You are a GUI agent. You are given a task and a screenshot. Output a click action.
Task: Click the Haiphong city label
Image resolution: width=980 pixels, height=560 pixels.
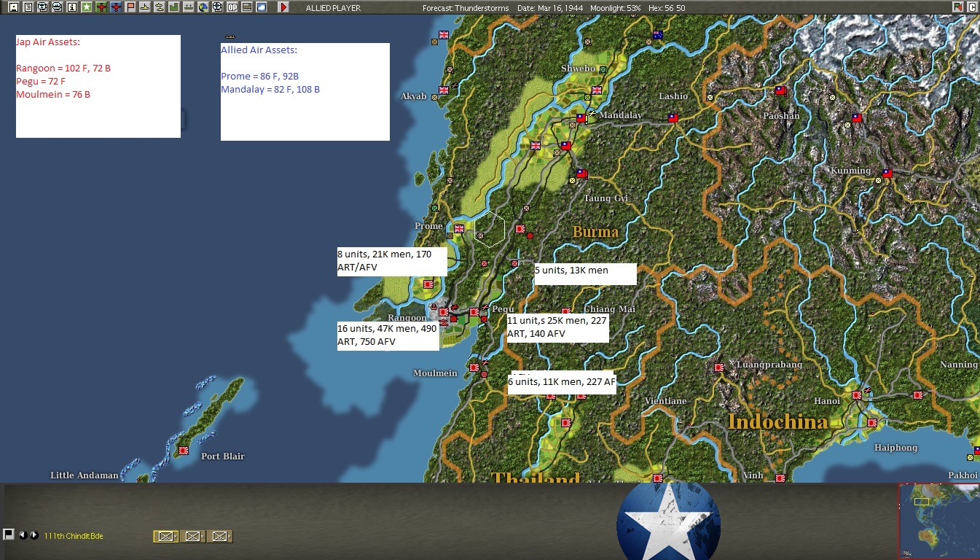coord(895,448)
